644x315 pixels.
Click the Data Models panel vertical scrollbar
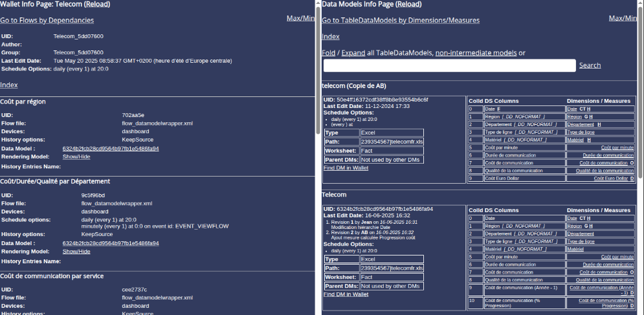click(641, 162)
